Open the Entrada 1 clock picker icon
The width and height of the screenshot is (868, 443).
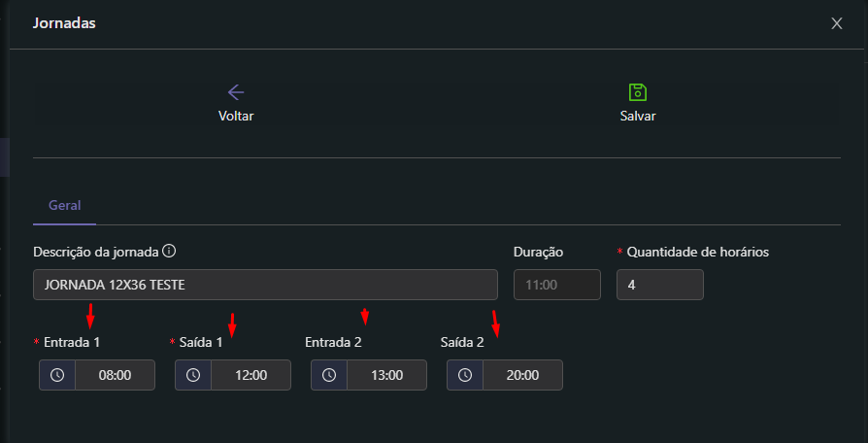click(x=57, y=375)
